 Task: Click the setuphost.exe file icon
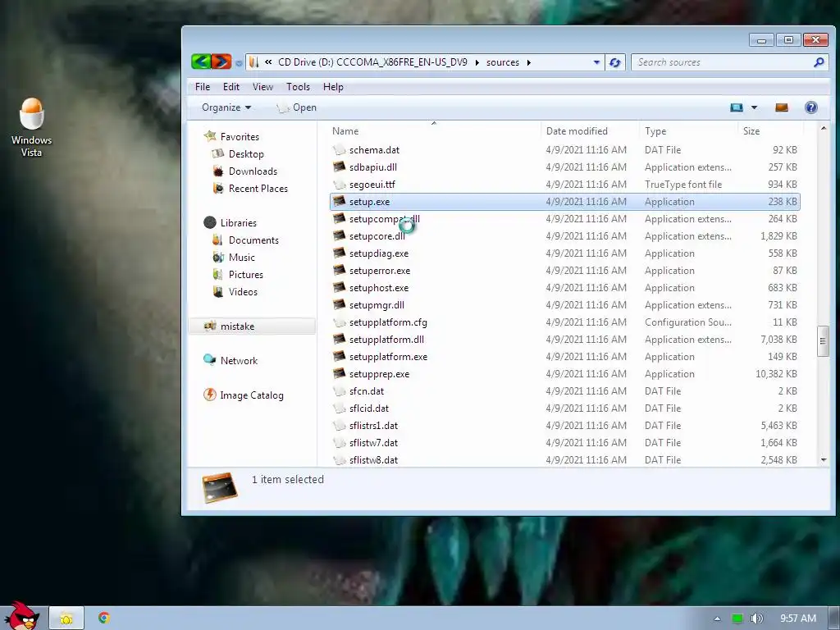coord(339,287)
